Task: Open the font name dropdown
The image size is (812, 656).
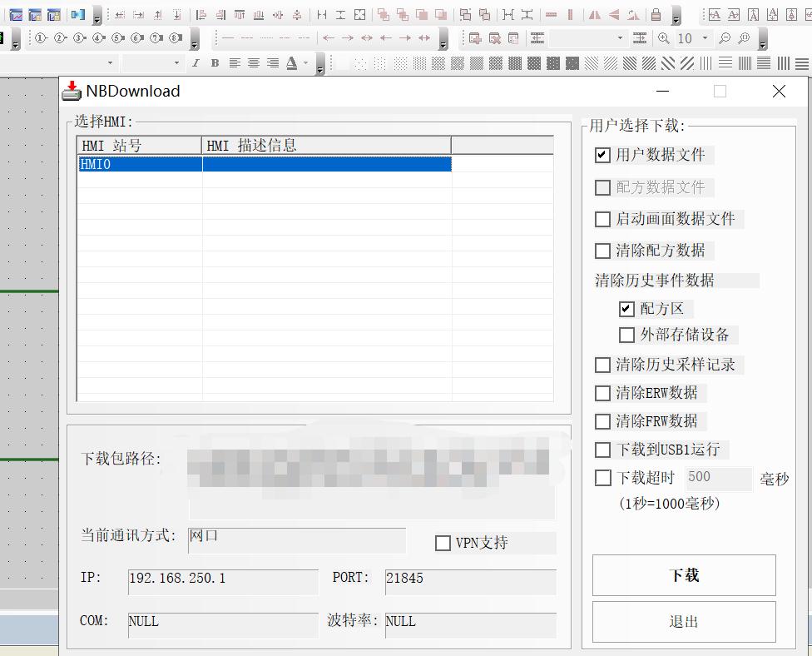Action: tap(110, 63)
